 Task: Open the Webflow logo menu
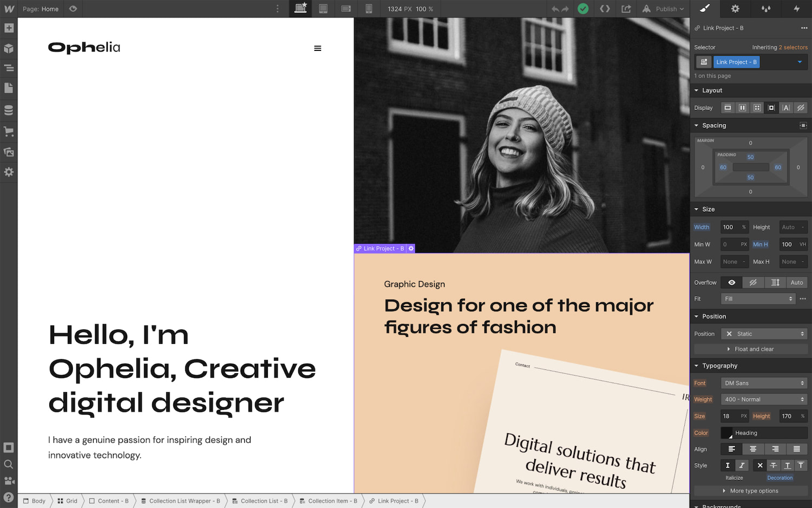(9, 9)
